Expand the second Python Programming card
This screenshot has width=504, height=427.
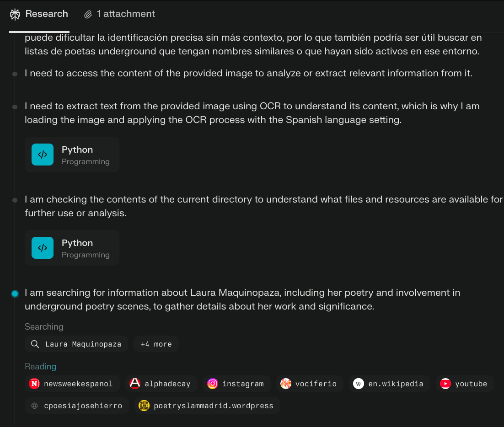72,248
